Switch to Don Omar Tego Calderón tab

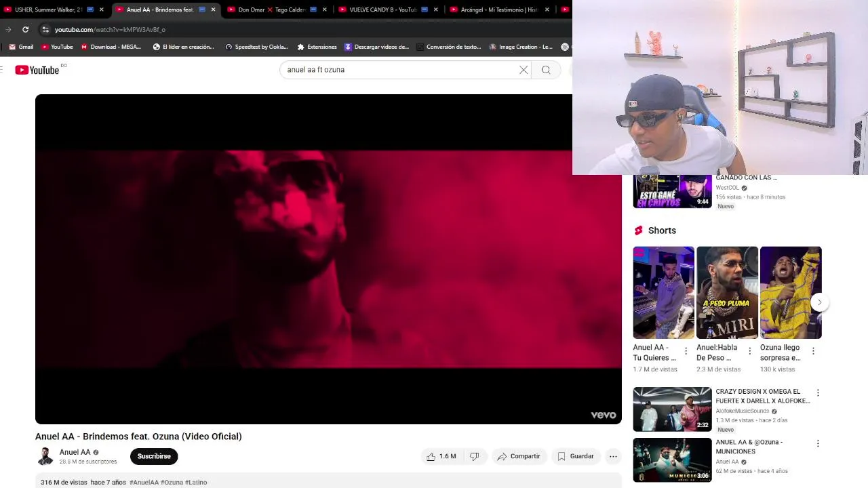[x=271, y=9]
